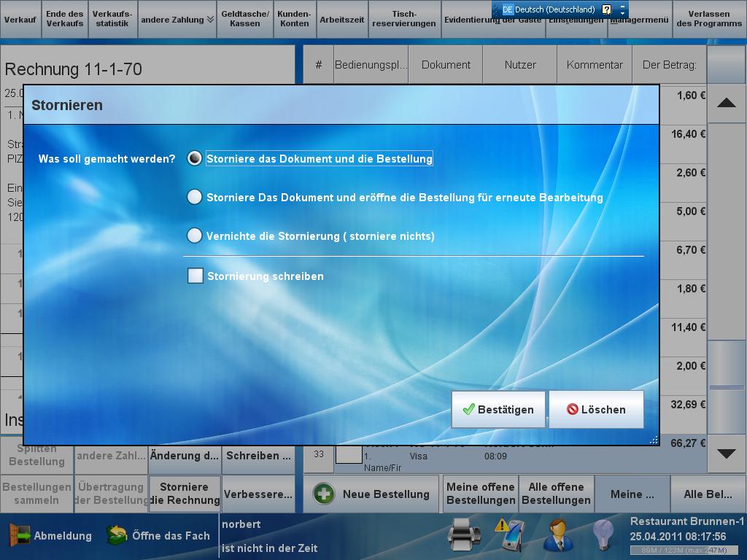Confirm cancellation with Bestätigen

(498, 410)
